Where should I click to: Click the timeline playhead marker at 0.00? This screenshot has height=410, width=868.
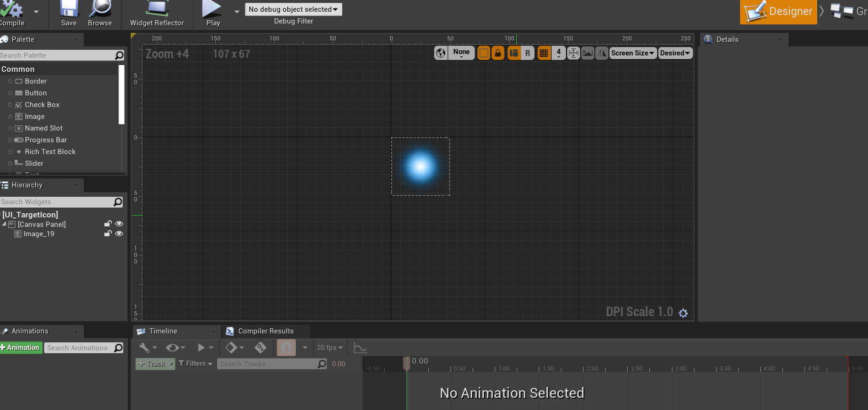(x=407, y=363)
